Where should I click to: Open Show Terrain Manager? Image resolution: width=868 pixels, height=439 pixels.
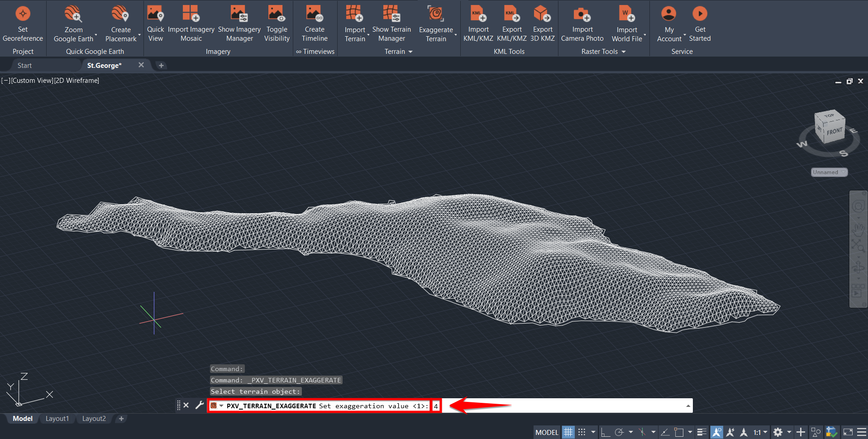tap(391, 24)
